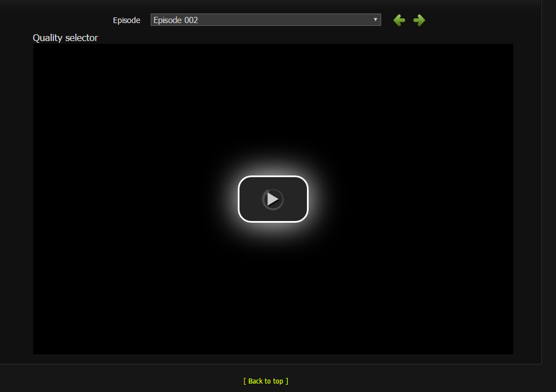This screenshot has height=392, width=556.
Task: Click the word 'top' in the Back to top link
Action: tap(278, 381)
